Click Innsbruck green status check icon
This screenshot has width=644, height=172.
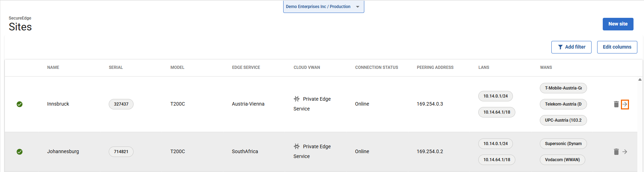pyautogui.click(x=20, y=104)
